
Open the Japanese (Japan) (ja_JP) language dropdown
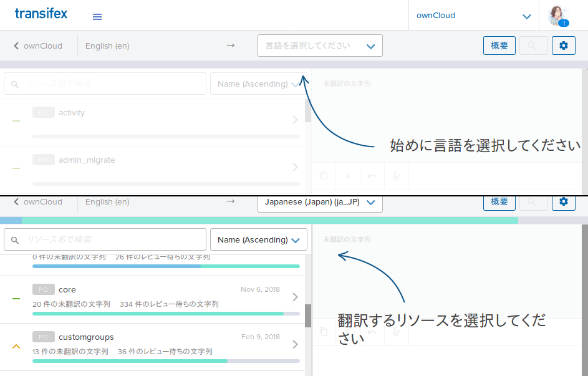(320, 203)
